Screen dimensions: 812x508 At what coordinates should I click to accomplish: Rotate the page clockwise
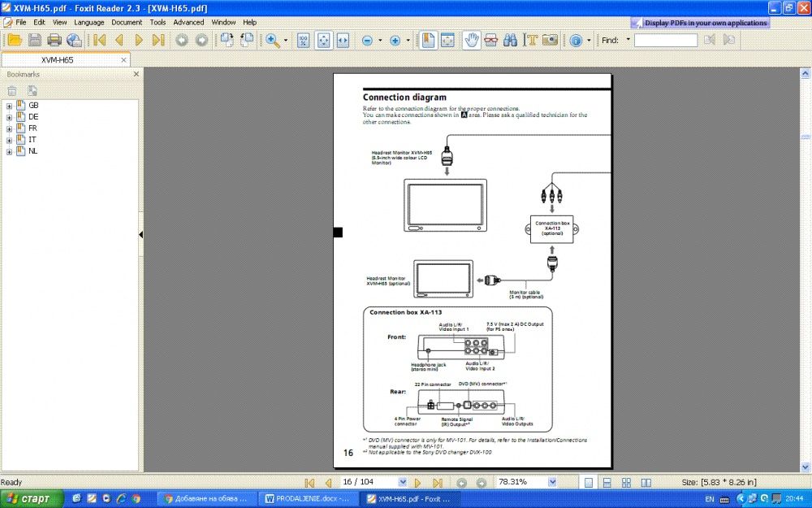pos(227,40)
